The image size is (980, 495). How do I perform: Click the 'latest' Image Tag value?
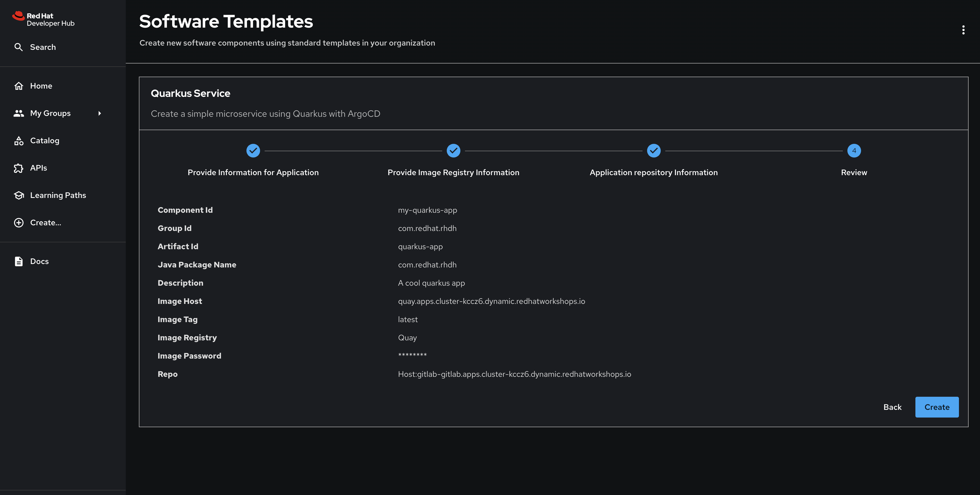point(408,320)
